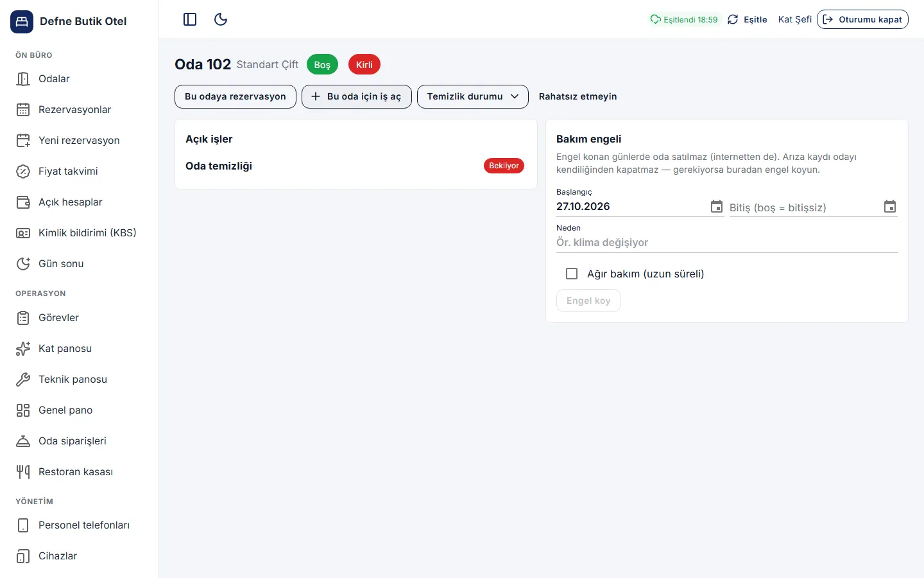Open the Bitiş date picker calendar icon
Screen dimensions: 924x578
(x=890, y=206)
